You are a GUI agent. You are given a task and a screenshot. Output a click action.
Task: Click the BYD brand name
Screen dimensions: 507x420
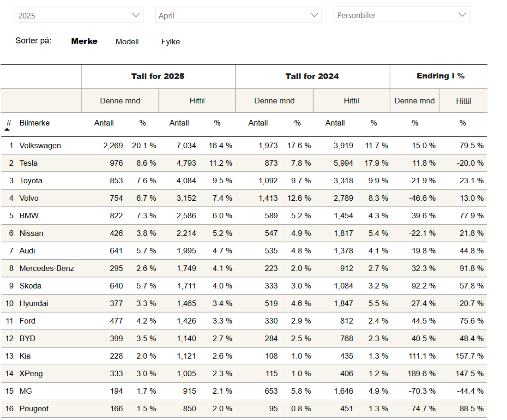27,339
